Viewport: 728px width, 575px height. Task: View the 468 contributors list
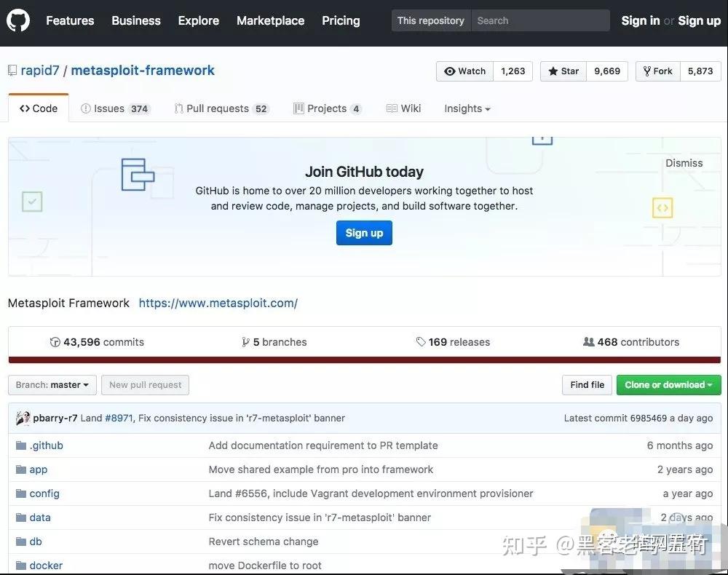pyautogui.click(x=631, y=342)
